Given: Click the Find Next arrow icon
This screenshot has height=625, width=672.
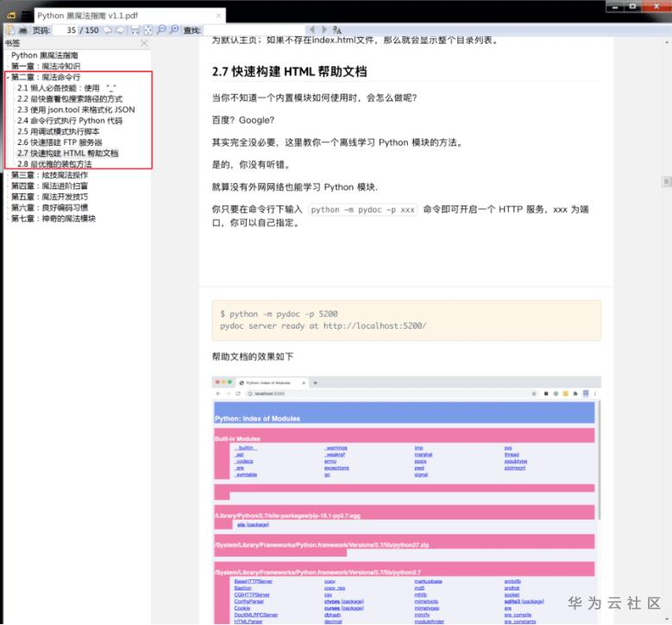Looking at the screenshot, I should click(324, 29).
